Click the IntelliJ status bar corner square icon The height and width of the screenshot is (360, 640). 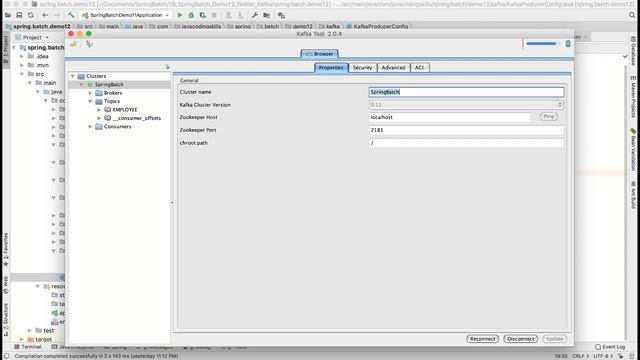pos(6,356)
